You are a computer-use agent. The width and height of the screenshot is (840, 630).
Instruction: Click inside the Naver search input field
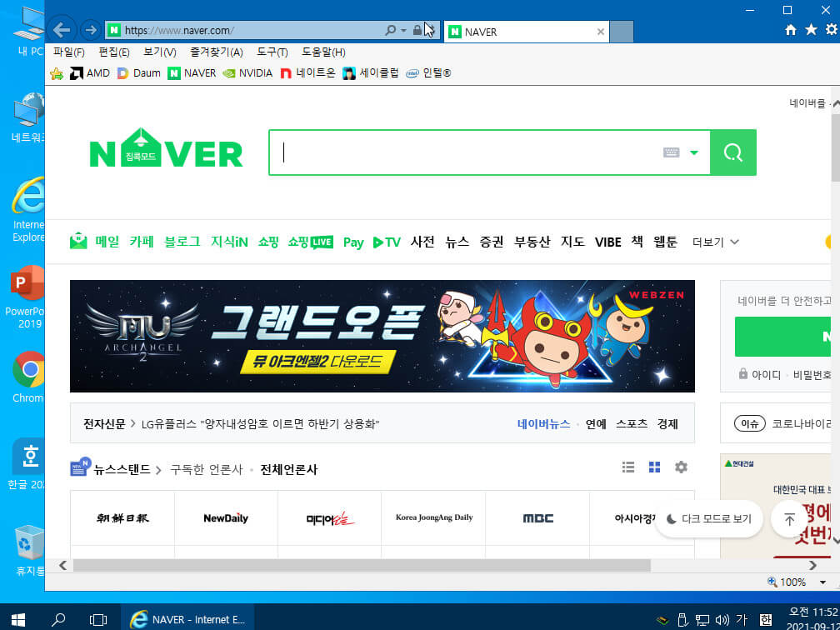[x=472, y=152]
